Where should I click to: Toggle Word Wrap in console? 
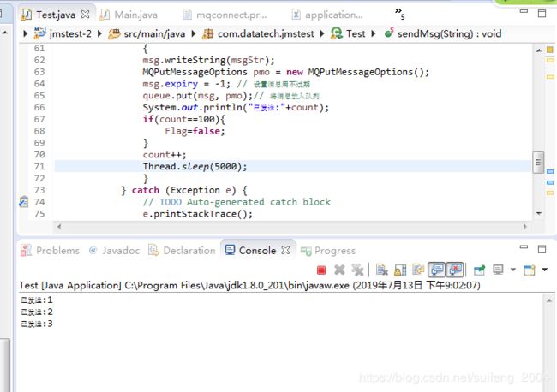point(418,270)
